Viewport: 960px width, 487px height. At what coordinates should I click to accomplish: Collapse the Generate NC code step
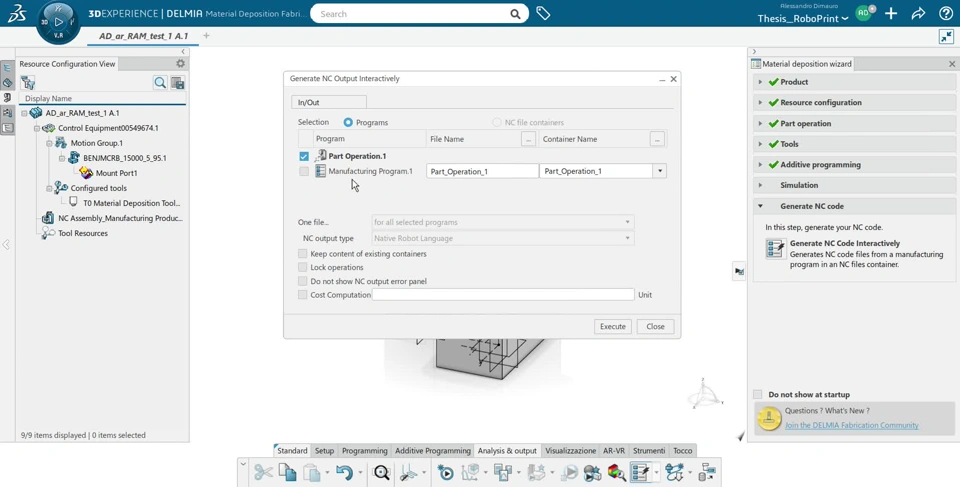760,206
